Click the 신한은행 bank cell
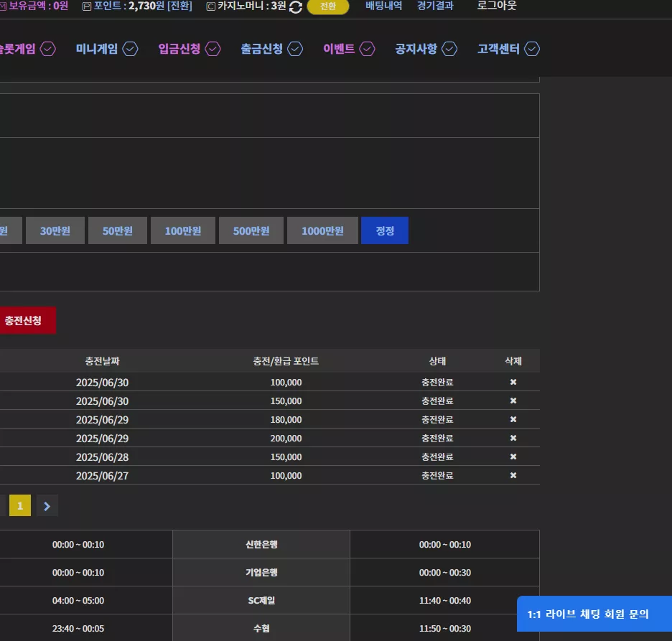 [x=261, y=544]
